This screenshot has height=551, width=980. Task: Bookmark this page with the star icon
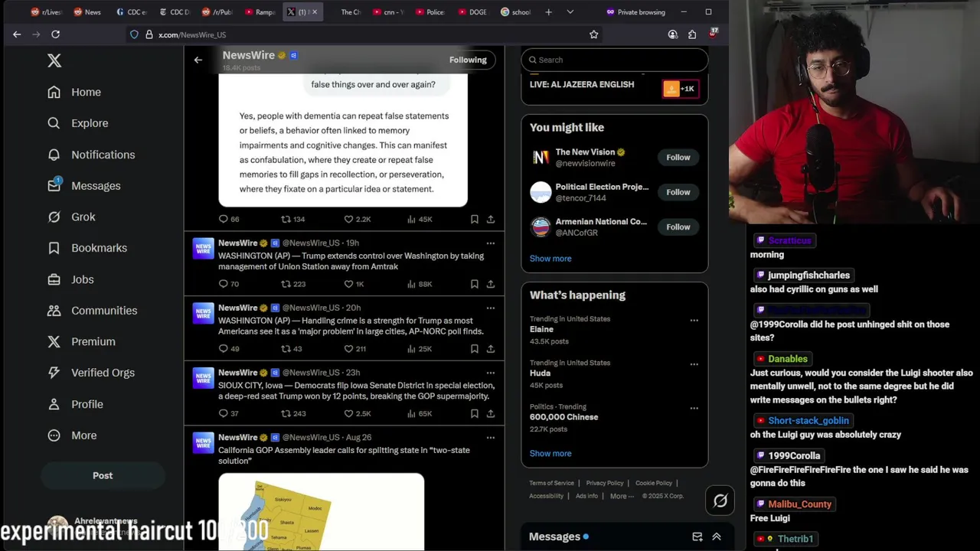(x=593, y=34)
